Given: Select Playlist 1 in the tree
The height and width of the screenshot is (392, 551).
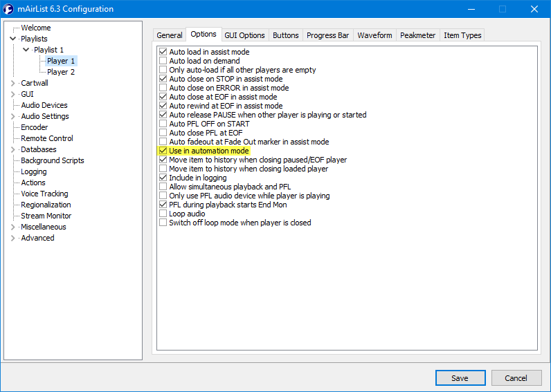Looking at the screenshot, I should point(49,50).
